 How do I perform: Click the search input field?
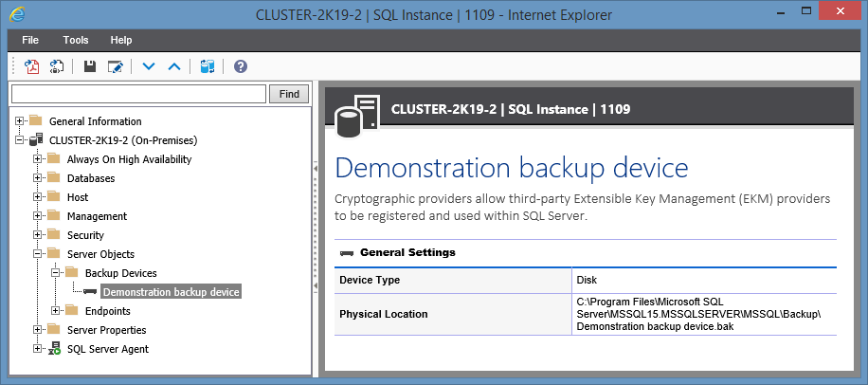(138, 94)
